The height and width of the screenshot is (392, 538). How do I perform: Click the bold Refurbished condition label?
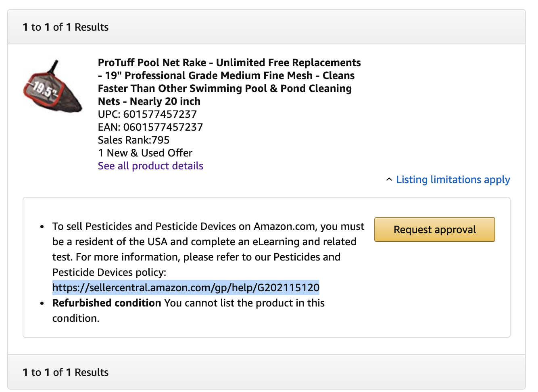click(x=107, y=303)
